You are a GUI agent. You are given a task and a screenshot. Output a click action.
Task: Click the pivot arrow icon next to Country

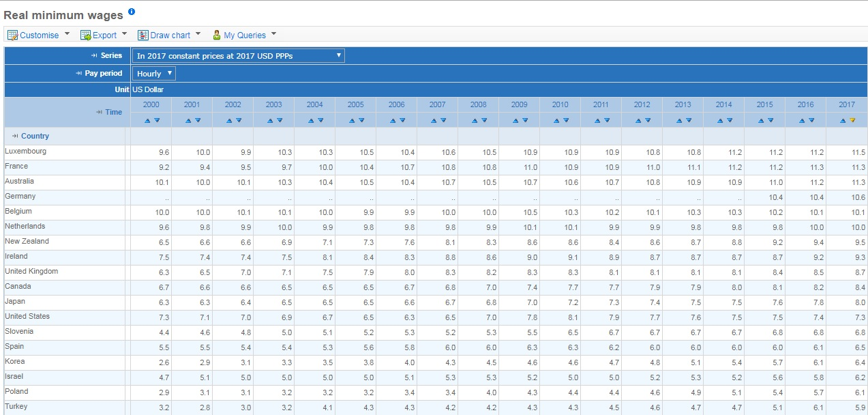click(x=15, y=136)
